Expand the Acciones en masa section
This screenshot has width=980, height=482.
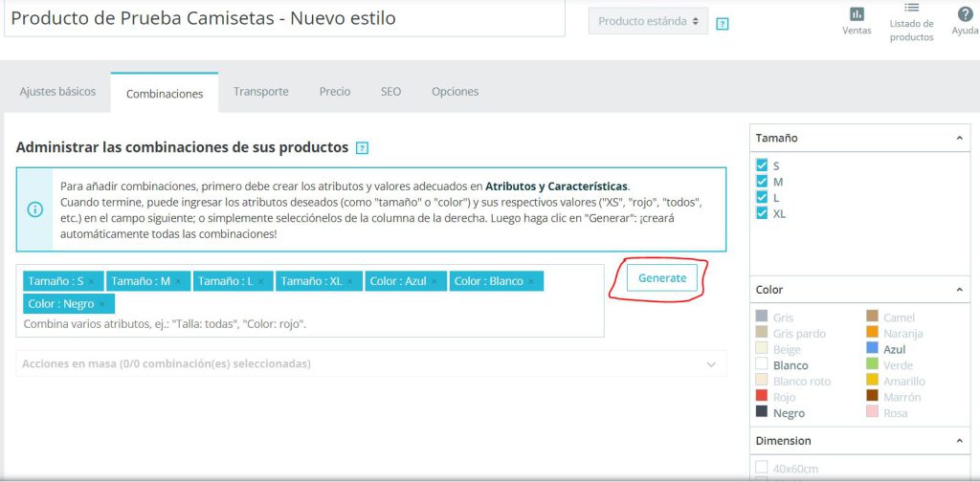[371, 363]
